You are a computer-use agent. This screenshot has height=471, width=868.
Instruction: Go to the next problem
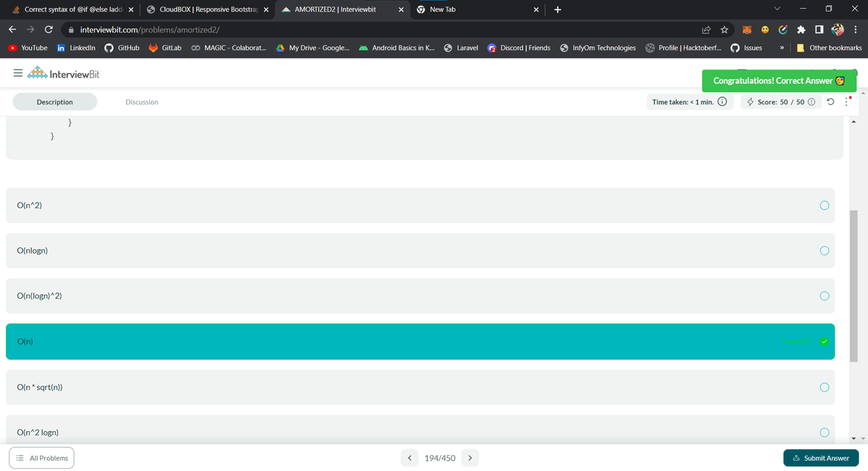click(470, 458)
